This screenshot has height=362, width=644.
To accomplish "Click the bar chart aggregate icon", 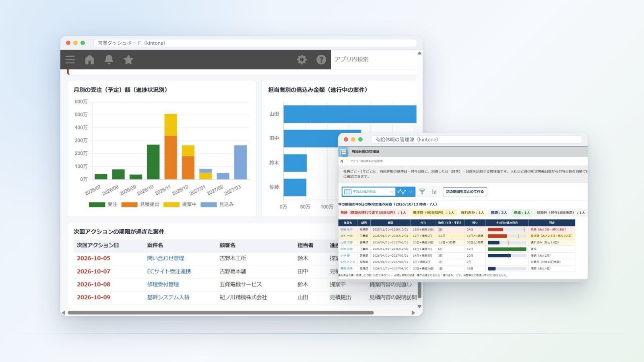I will [434, 192].
